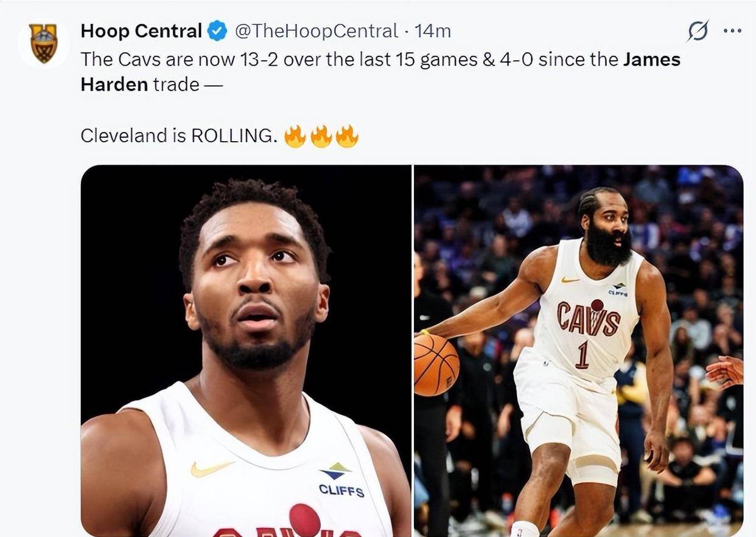Open the Hoop Central display name
This screenshot has height=537, width=756.
tap(141, 30)
